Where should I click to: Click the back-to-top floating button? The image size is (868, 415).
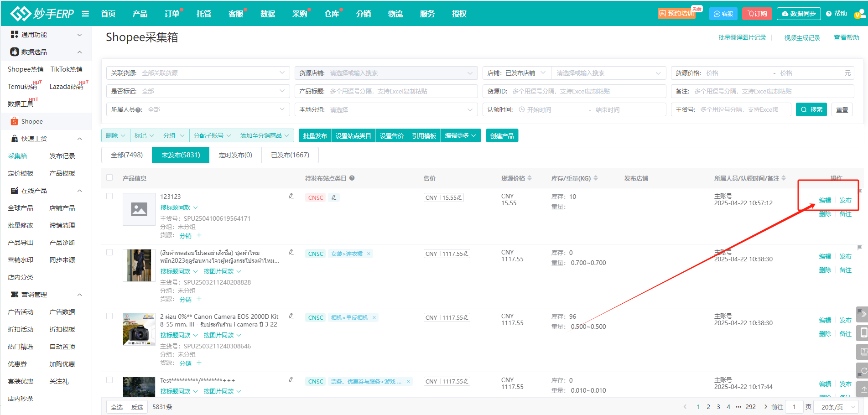(863, 389)
